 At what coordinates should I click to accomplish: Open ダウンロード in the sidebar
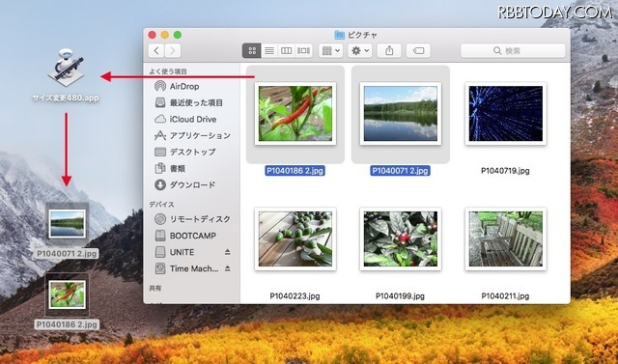[x=192, y=184]
